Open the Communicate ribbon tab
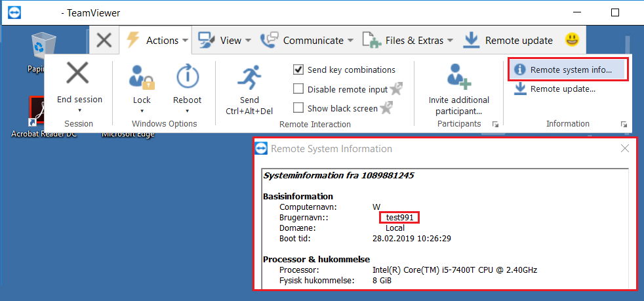The height and width of the screenshot is (301, 644). coord(306,40)
